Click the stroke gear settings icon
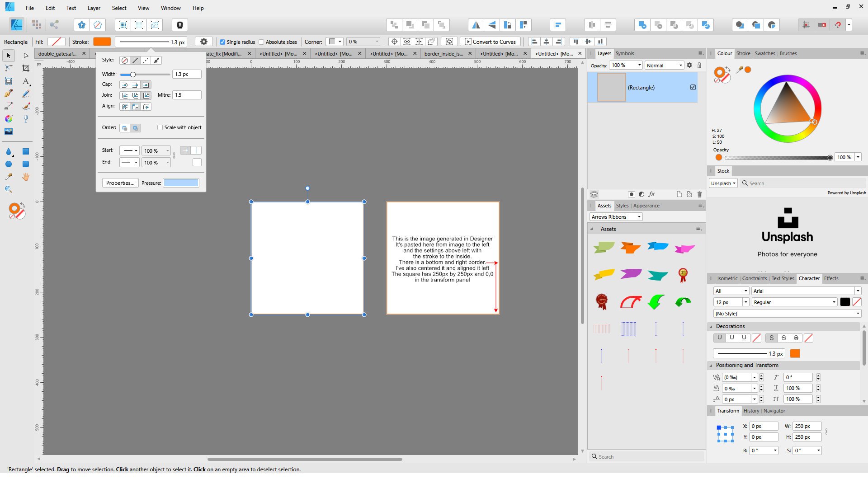868x488 pixels. click(204, 42)
